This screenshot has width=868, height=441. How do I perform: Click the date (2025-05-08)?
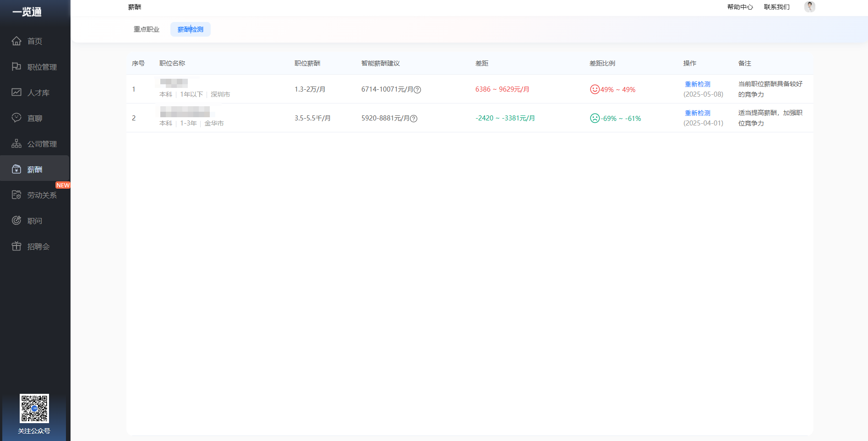(704, 94)
